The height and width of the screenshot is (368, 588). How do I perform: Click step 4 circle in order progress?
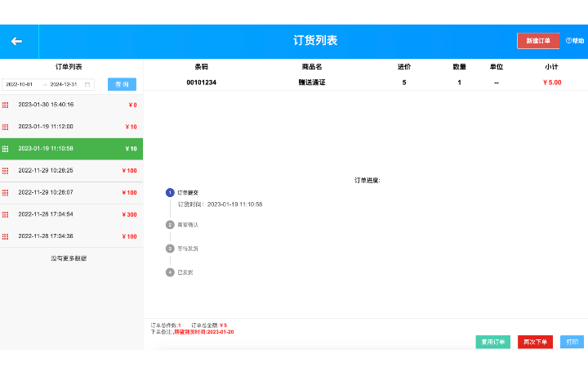tap(170, 272)
